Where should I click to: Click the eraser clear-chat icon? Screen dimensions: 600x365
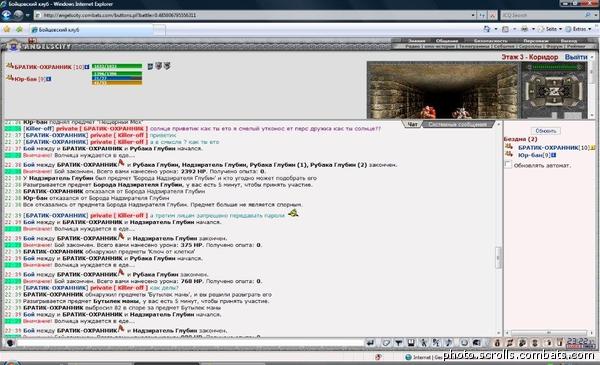(386, 343)
